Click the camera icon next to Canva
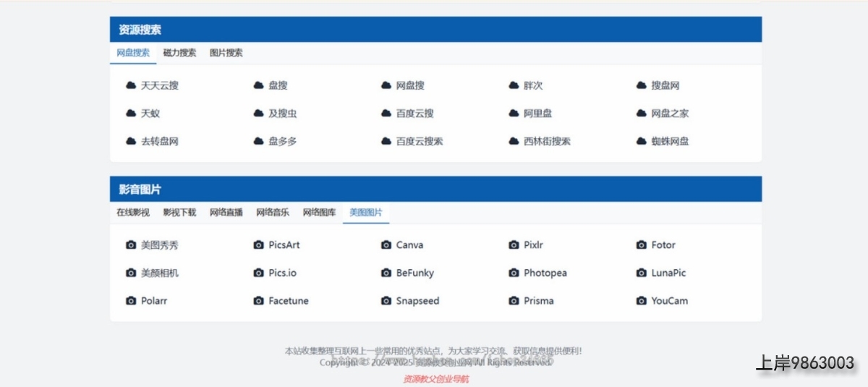The height and width of the screenshot is (387, 868). [x=386, y=245]
